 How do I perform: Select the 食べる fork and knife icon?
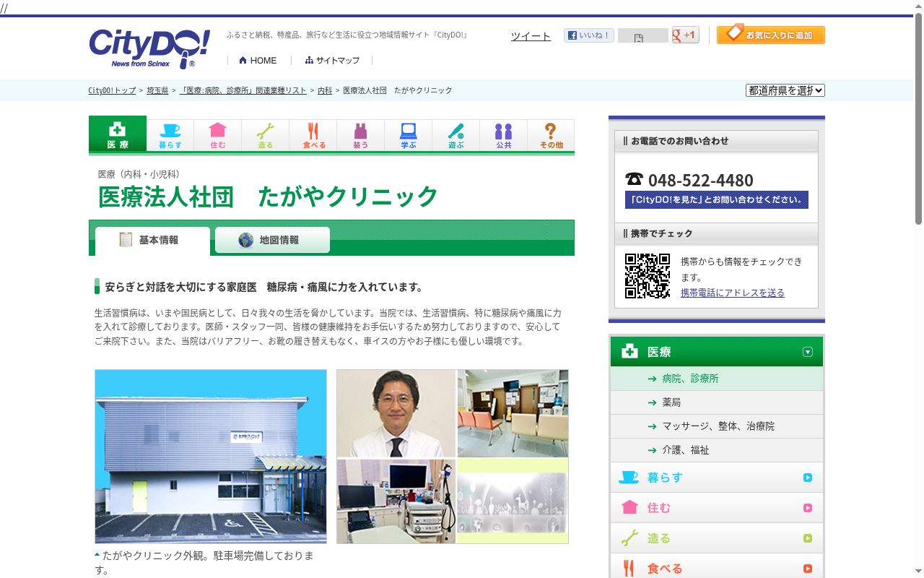(x=313, y=135)
